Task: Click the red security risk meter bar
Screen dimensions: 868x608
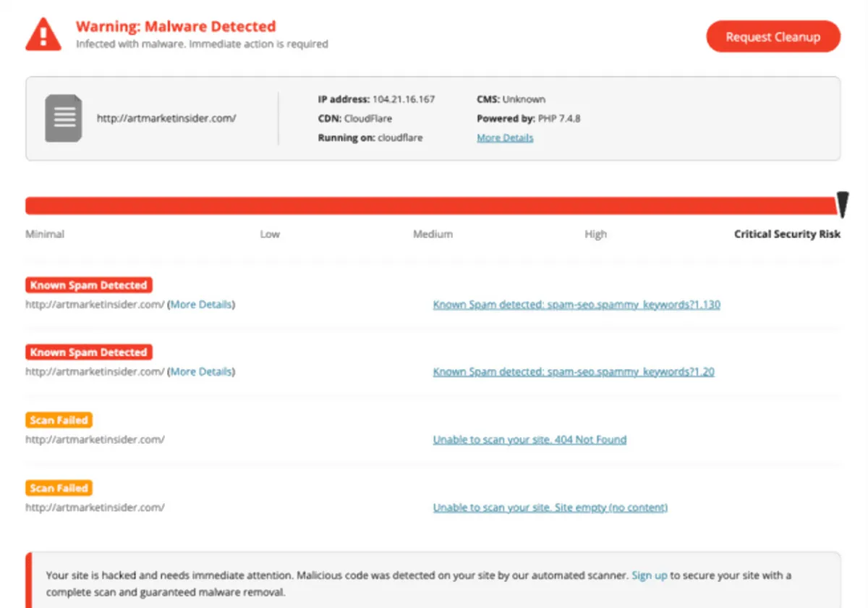Action: coord(430,206)
